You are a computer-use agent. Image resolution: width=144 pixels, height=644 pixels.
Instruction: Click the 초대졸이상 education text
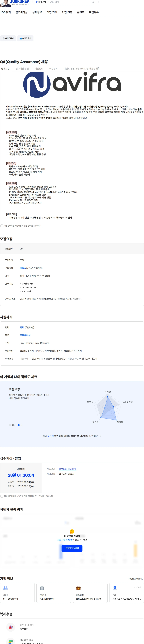(25, 335)
